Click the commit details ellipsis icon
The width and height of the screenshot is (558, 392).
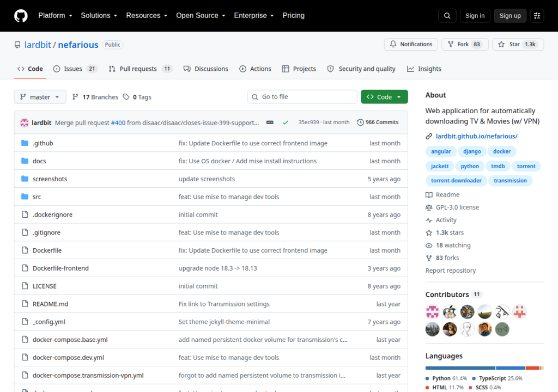[x=270, y=122]
